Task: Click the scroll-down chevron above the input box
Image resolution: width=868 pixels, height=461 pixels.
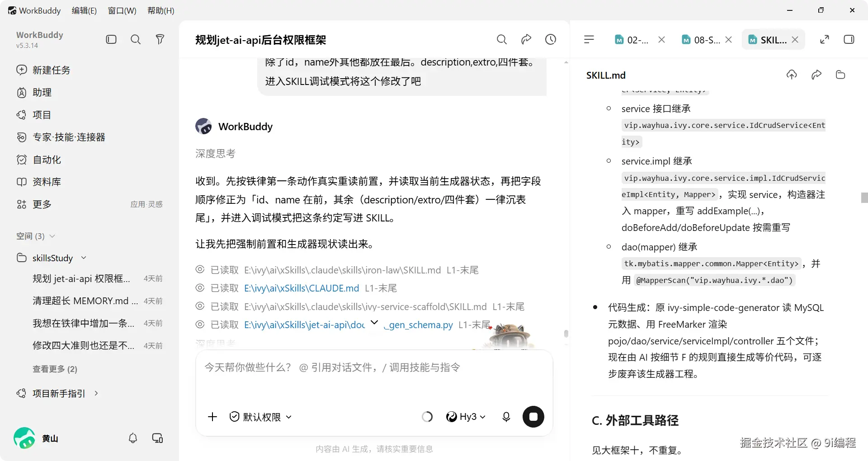Action: (x=374, y=322)
